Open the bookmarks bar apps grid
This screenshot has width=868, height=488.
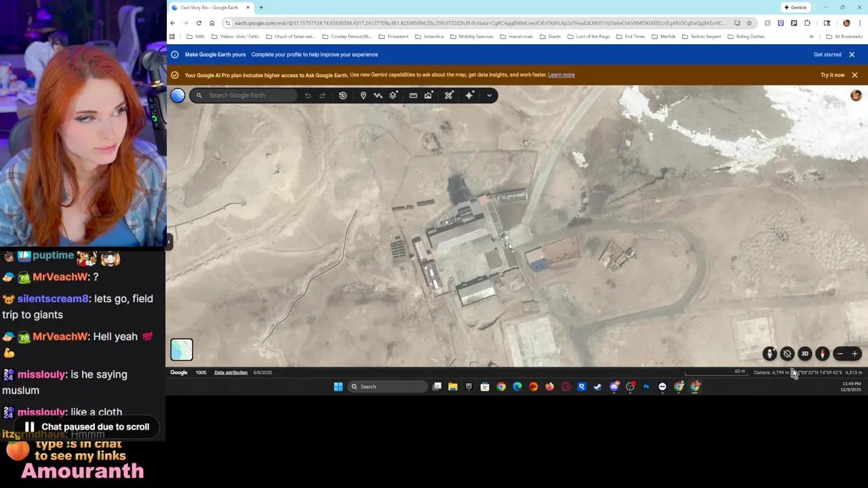point(172,37)
